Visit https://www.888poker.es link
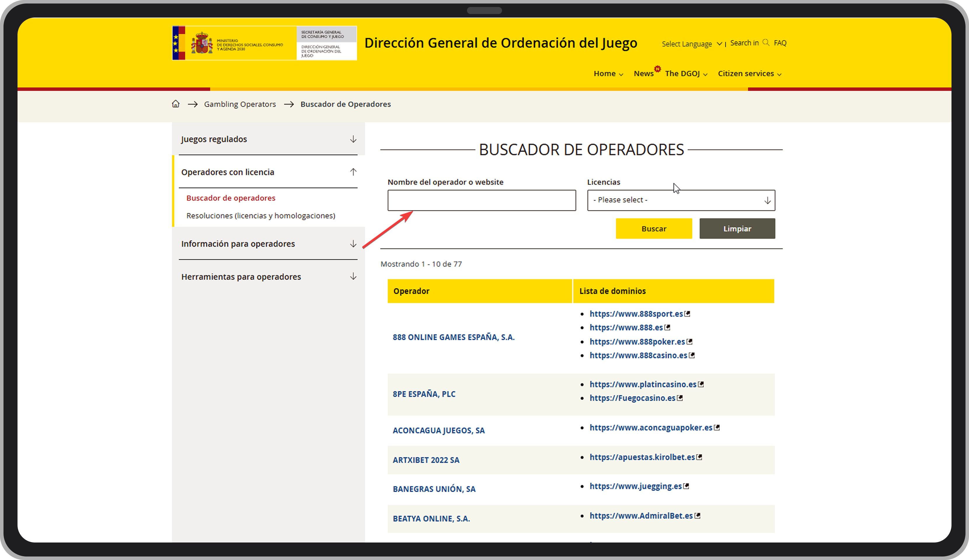The width and height of the screenshot is (969, 560). (637, 342)
